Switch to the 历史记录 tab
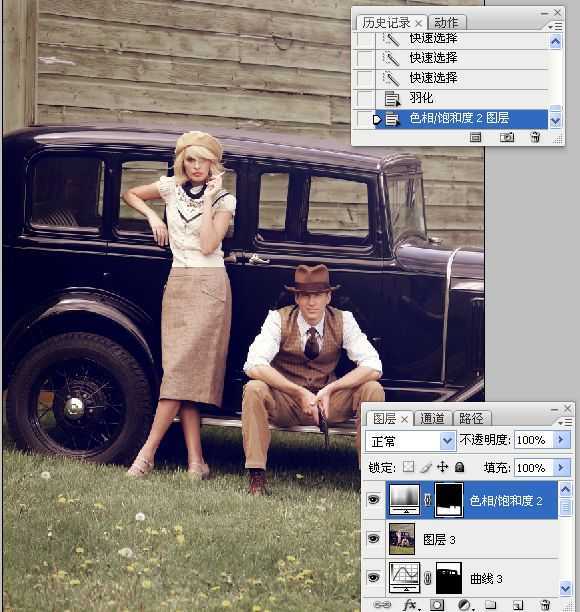This screenshot has height=612, width=580. (386, 23)
